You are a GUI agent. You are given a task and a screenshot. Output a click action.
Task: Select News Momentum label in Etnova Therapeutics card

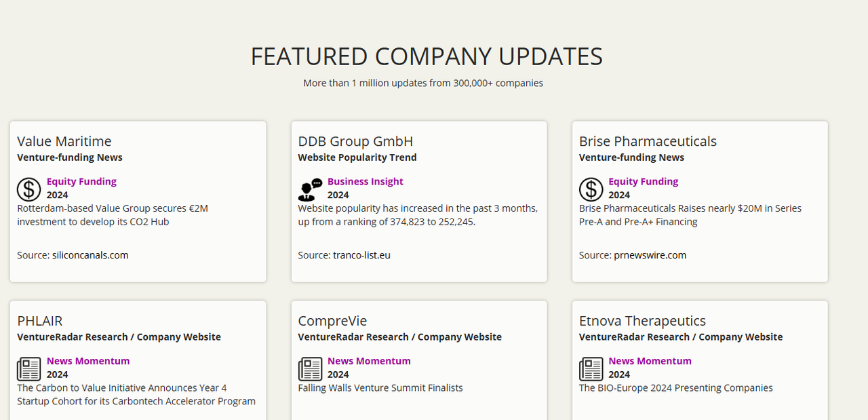tap(650, 361)
